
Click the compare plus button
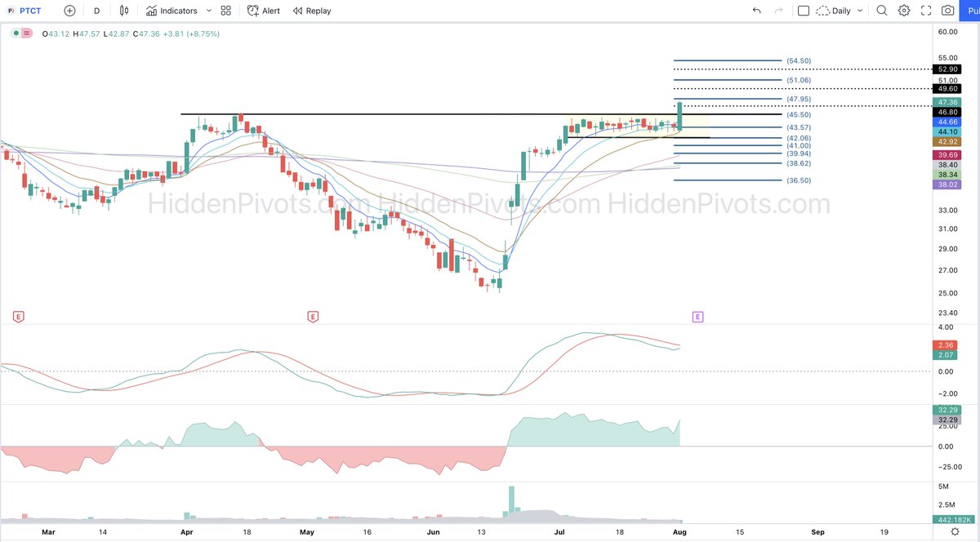[x=69, y=11]
